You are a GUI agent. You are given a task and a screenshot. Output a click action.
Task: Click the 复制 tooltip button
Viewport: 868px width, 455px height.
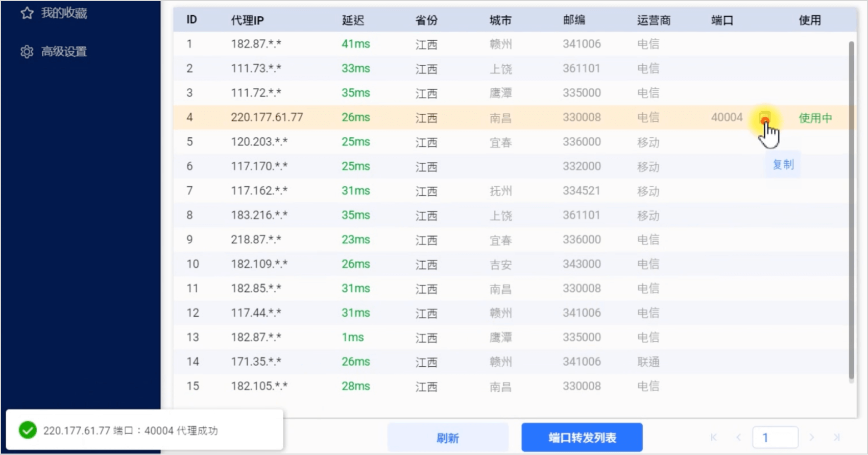(x=783, y=165)
